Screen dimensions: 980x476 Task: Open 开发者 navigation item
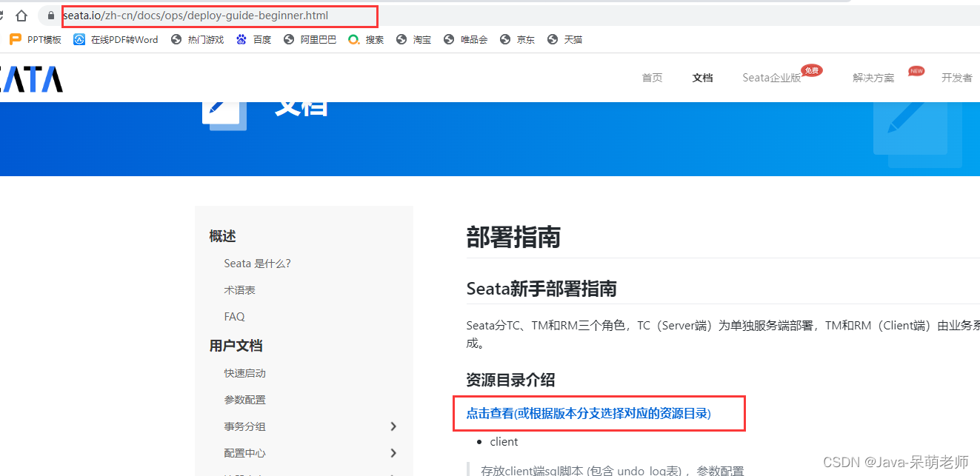click(x=957, y=78)
